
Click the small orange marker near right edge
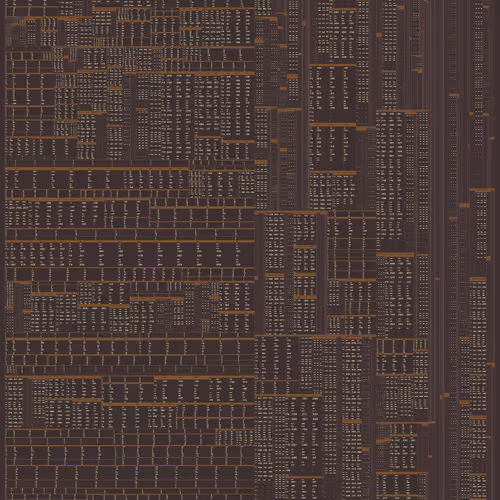pyautogui.click(x=488, y=258)
